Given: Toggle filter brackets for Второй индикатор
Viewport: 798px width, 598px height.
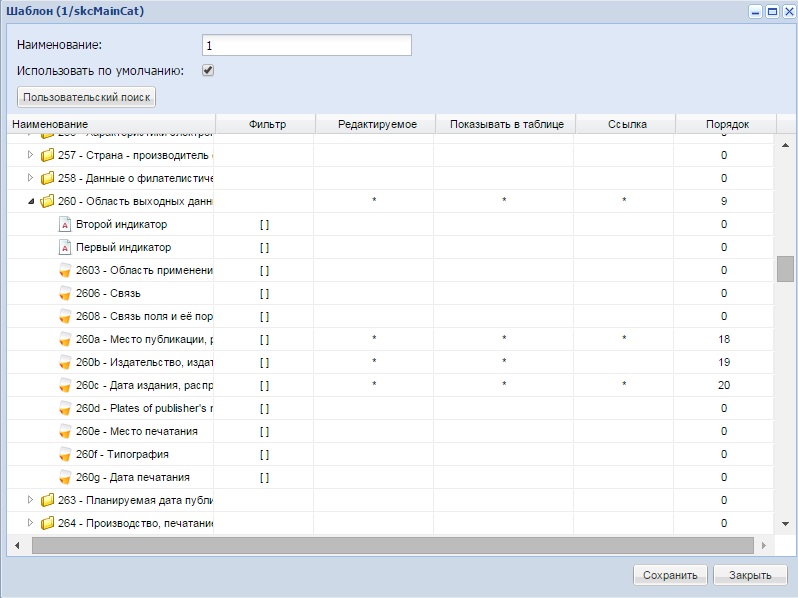Looking at the screenshot, I should 264,224.
